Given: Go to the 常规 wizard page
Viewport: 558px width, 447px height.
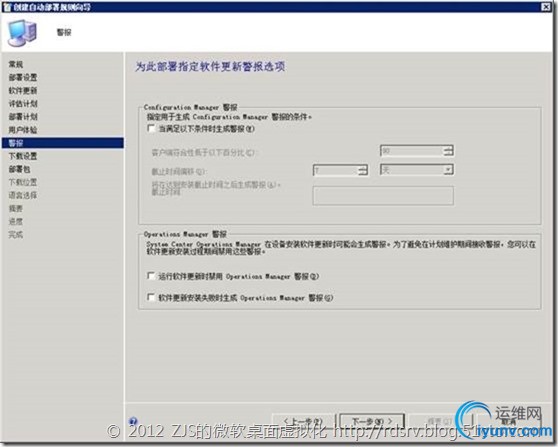Looking at the screenshot, I should point(16,64).
